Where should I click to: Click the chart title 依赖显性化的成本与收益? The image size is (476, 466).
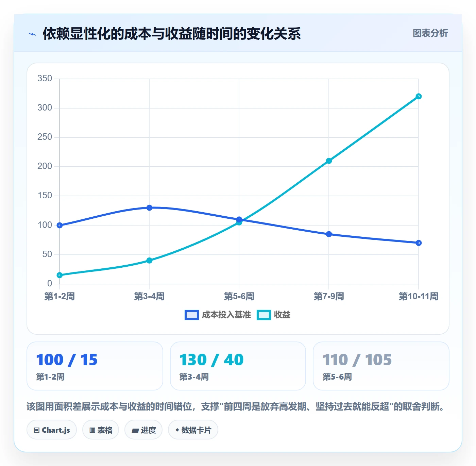click(172, 34)
